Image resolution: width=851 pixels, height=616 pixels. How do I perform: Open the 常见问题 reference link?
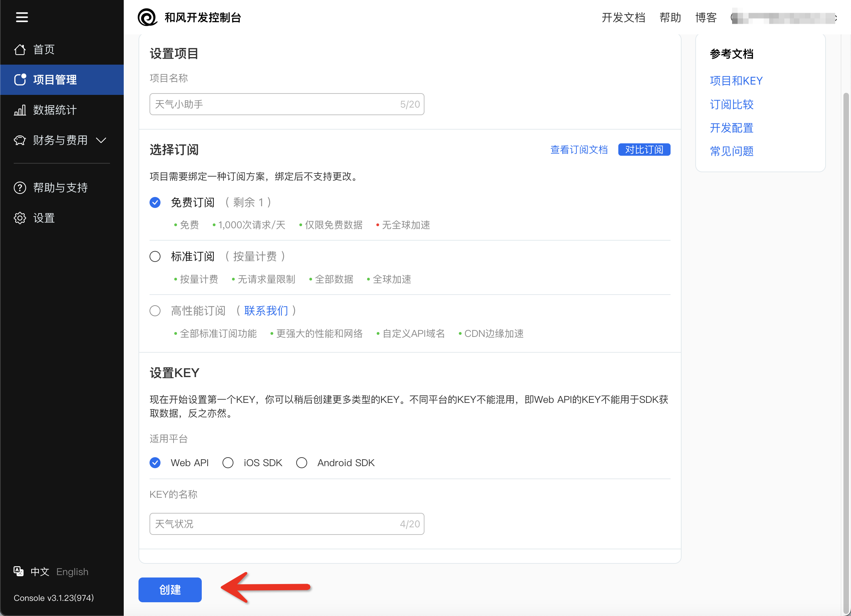click(x=731, y=151)
